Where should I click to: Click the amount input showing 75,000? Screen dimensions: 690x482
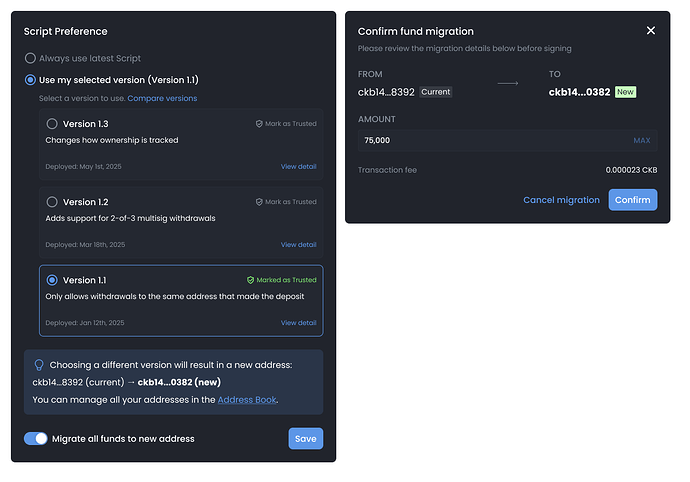(490, 141)
